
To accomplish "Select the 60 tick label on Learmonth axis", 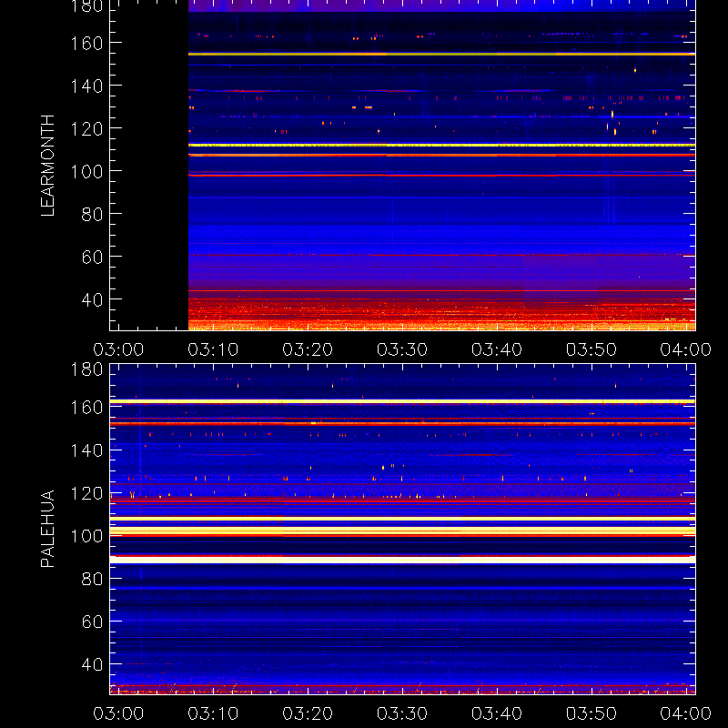I will click(93, 258).
